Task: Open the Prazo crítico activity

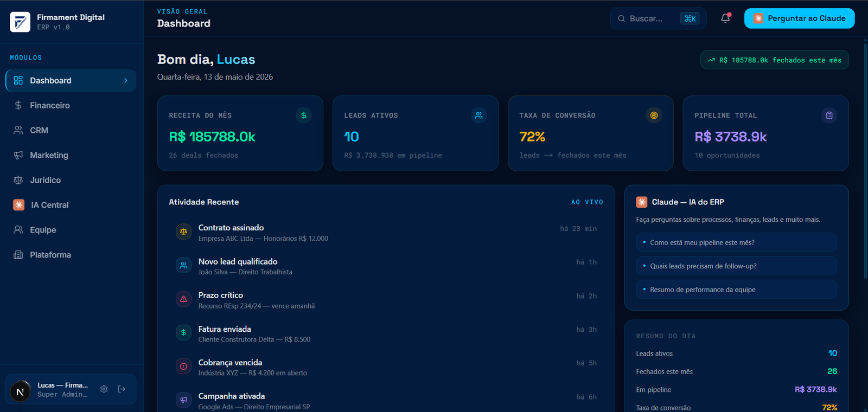Action: point(386,300)
